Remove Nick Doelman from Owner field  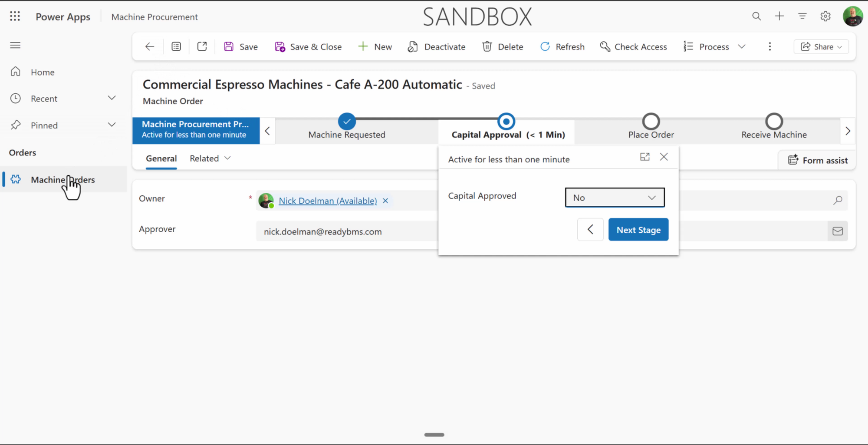[385, 201]
